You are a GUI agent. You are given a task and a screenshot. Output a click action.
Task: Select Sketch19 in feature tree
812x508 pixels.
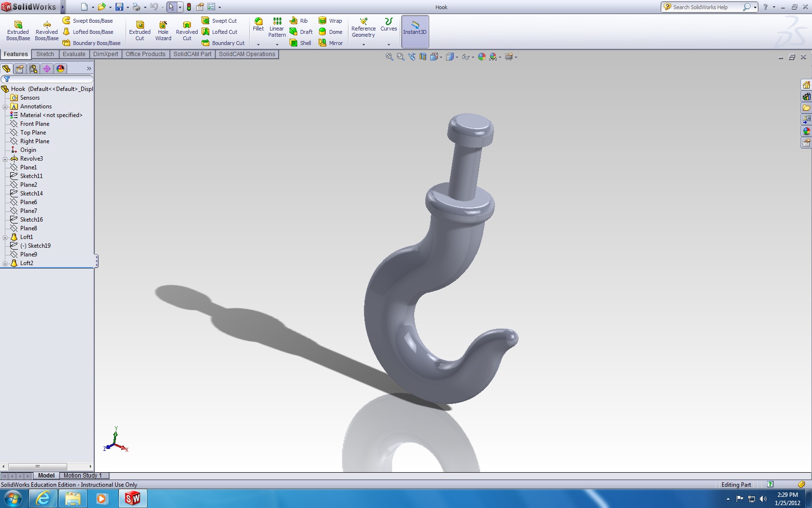35,246
